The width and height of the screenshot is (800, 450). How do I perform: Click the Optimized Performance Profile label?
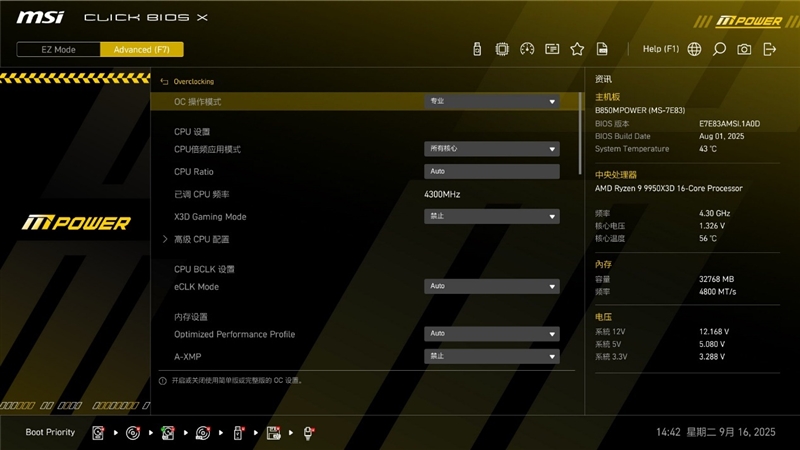coord(235,334)
